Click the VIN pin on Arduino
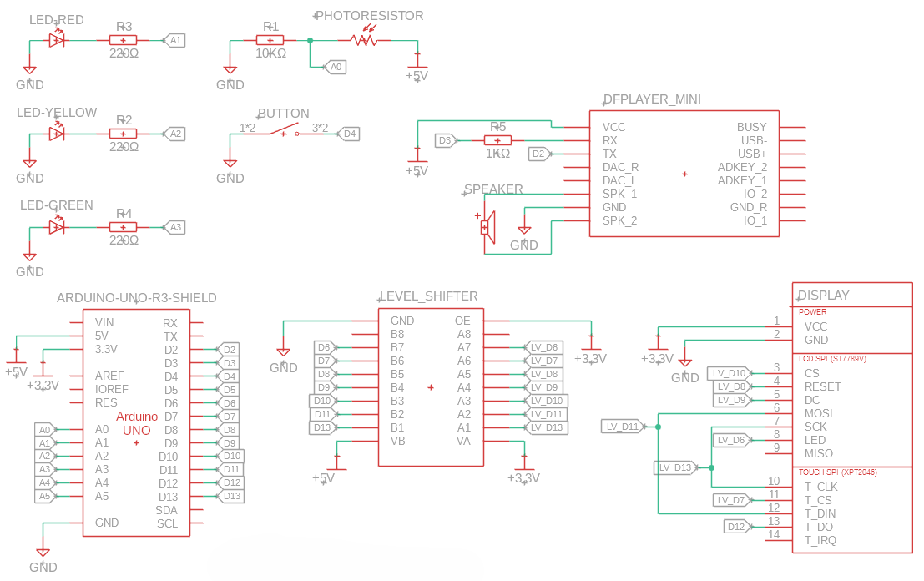The image size is (924, 581). coord(104,322)
